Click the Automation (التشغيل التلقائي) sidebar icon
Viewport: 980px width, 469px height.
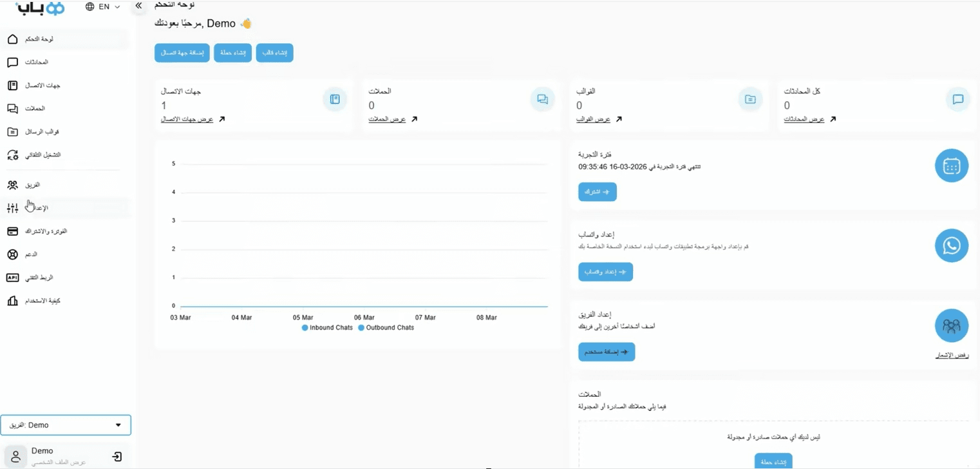click(x=12, y=155)
